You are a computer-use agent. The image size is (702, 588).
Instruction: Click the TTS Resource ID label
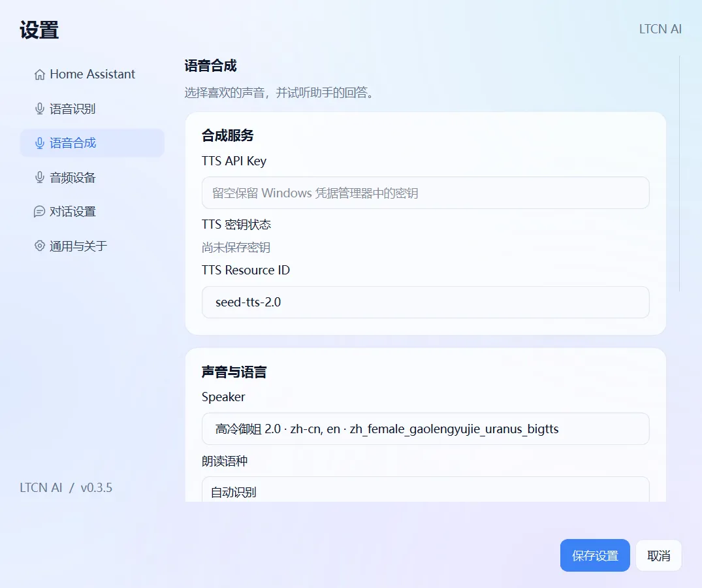(x=246, y=270)
